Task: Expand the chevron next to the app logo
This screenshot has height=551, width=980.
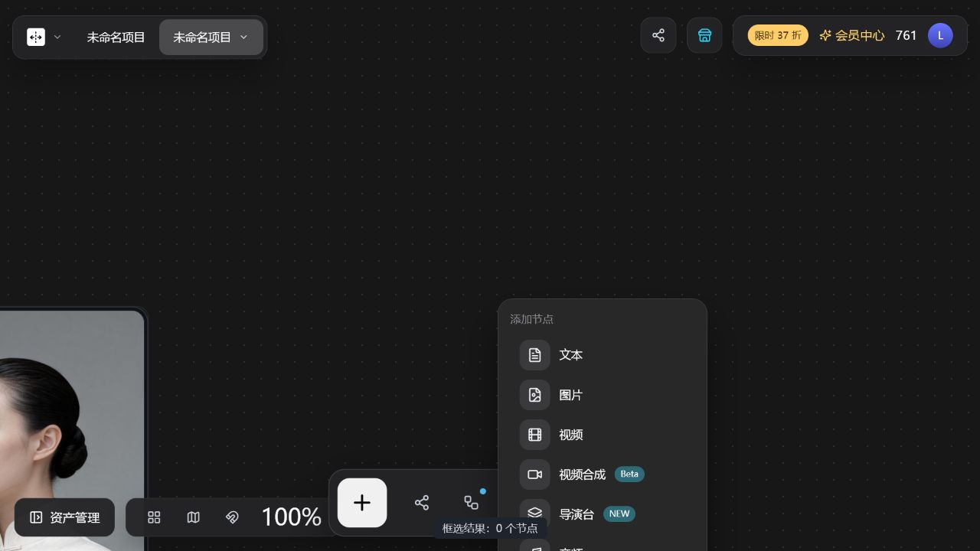Action: (x=57, y=37)
